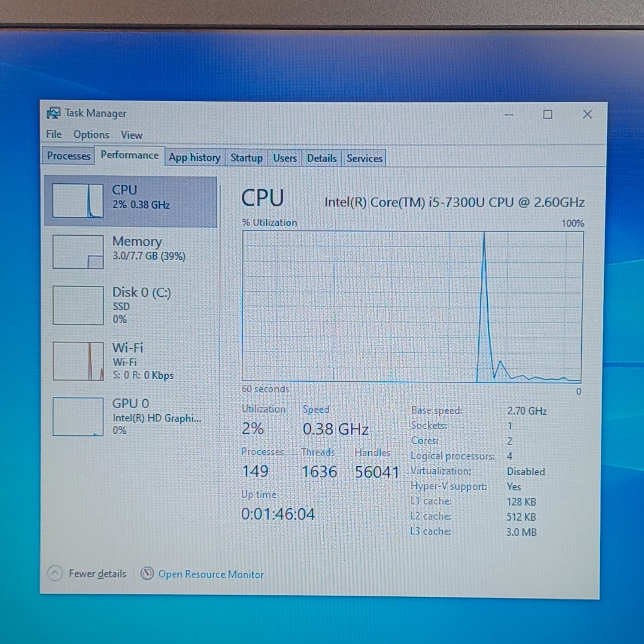Switch to the Processes tab
This screenshot has height=644, width=644.
pos(69,156)
